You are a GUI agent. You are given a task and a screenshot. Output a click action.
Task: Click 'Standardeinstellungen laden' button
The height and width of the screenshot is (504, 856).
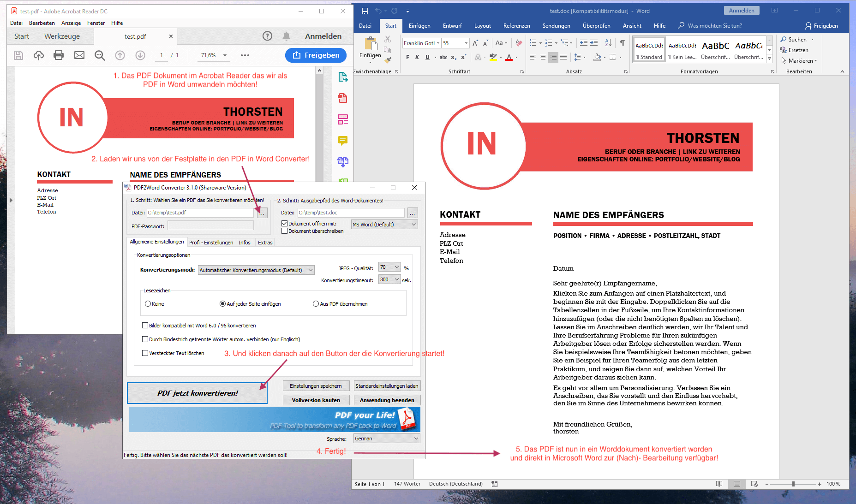(387, 386)
